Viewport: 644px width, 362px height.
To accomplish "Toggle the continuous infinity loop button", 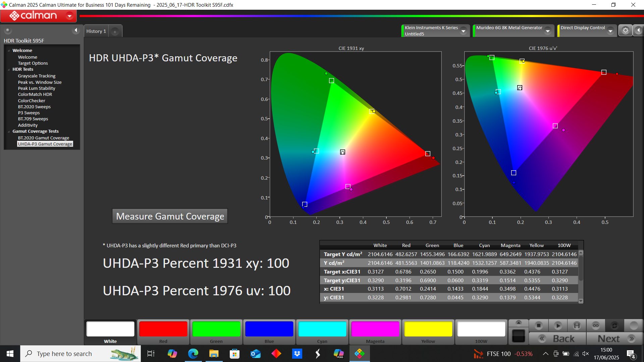I will pos(596,325).
